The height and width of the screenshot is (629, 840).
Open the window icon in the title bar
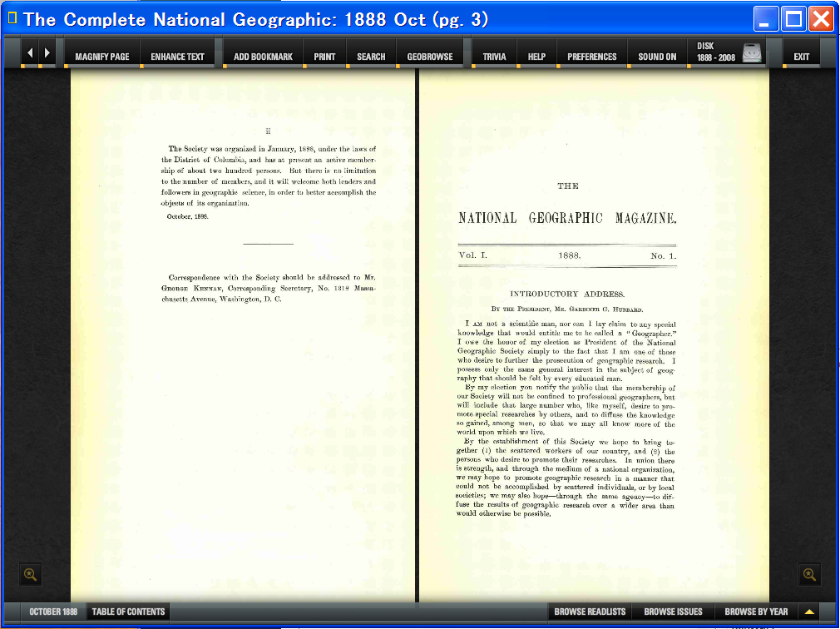click(12, 18)
